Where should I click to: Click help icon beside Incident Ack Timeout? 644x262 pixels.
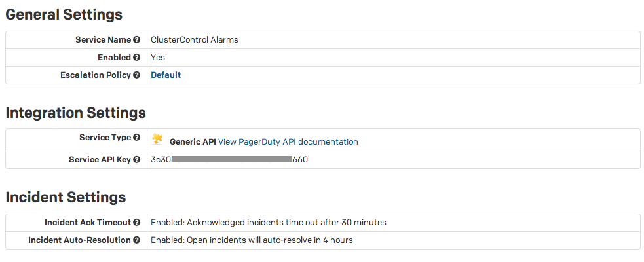pos(136,223)
